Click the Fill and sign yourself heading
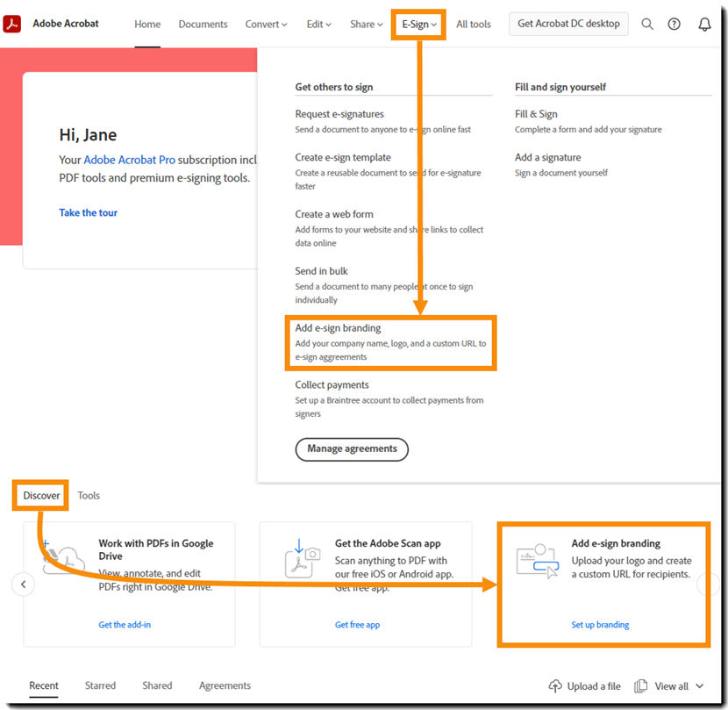This screenshot has height=710, width=728. click(560, 87)
